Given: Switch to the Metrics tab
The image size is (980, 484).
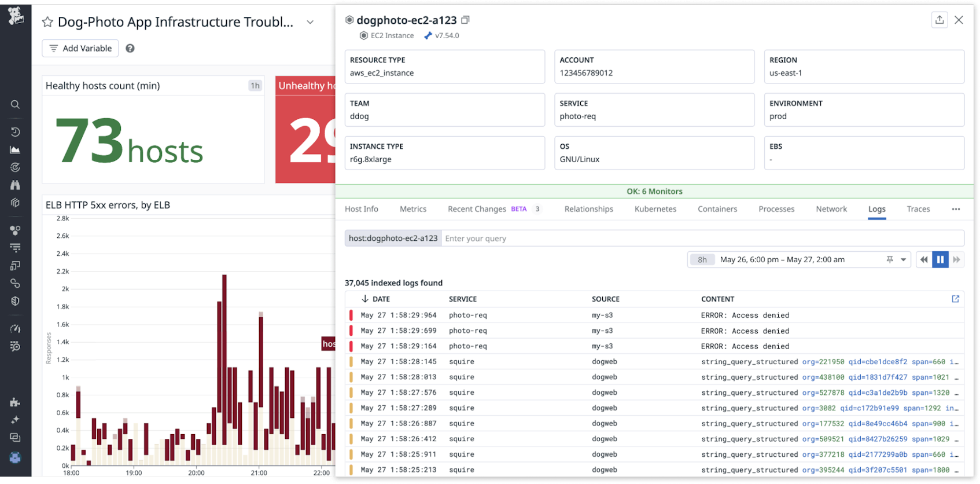Looking at the screenshot, I should pos(412,210).
